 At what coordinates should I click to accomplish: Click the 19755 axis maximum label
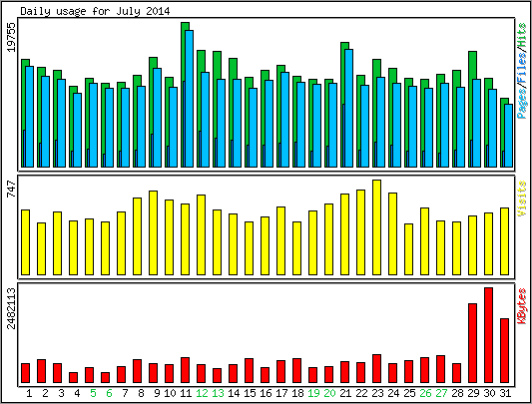pos(12,37)
